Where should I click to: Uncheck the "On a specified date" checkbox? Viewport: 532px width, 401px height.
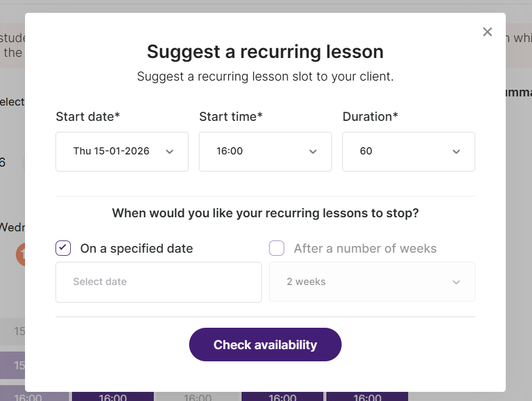click(x=63, y=248)
